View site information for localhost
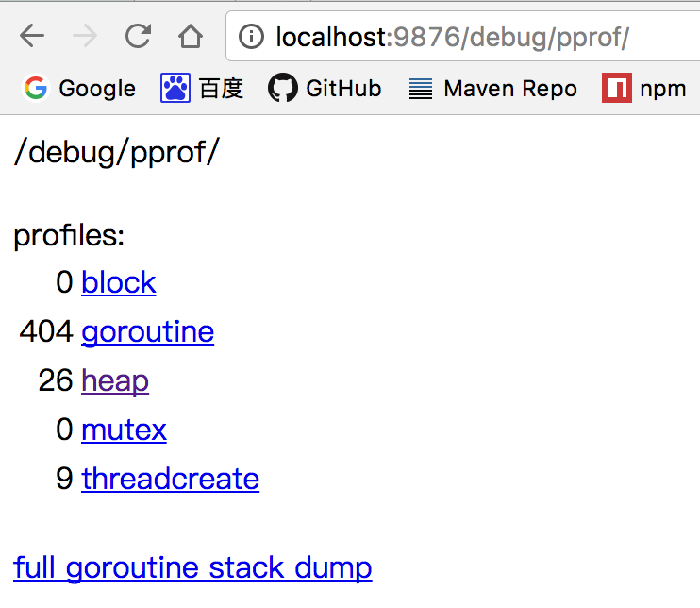The image size is (700, 608). click(x=251, y=37)
